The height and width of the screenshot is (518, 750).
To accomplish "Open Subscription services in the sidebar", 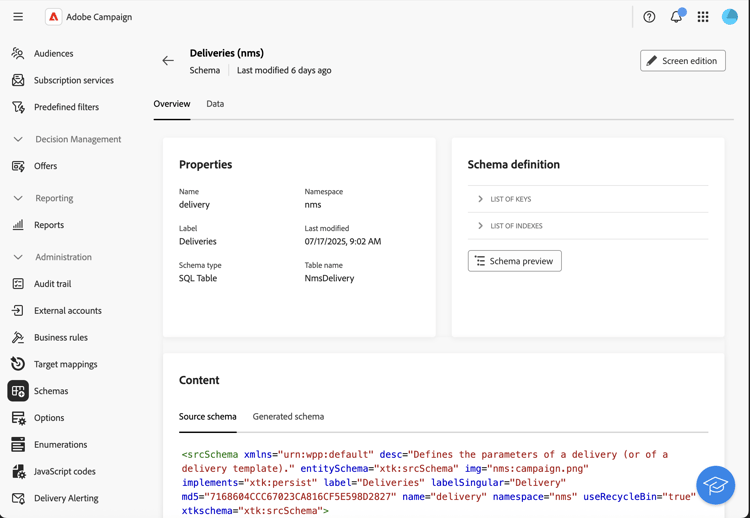I will (x=74, y=80).
